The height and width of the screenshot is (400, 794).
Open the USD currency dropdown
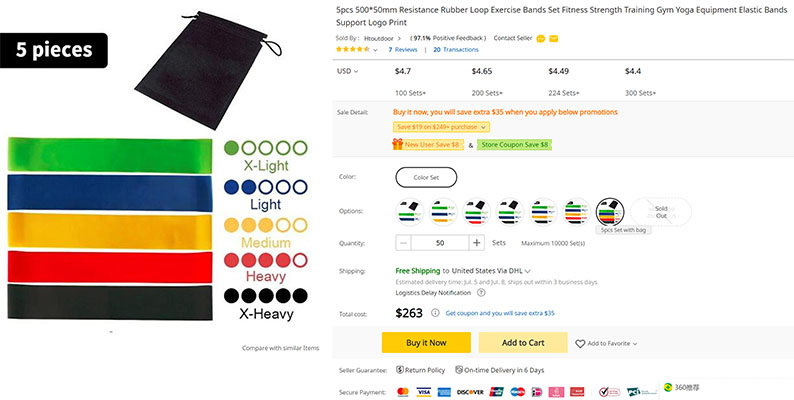348,72
